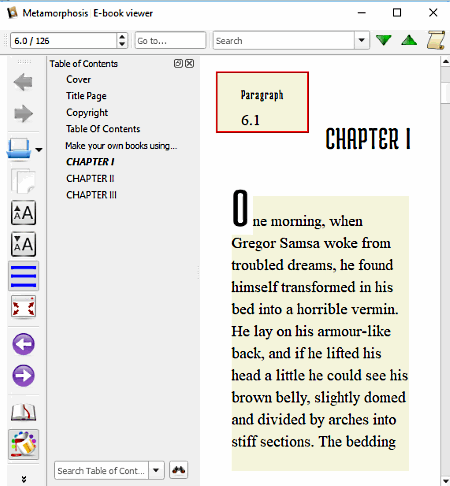The image size is (450, 486).
Task: Click the vertical scrollbar down arrow
Action: tap(445, 481)
